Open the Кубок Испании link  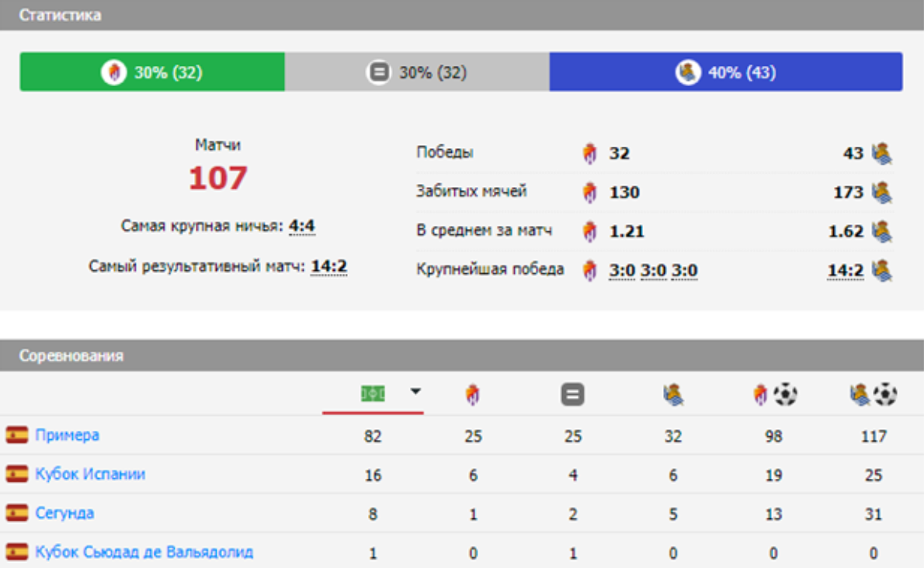tap(90, 474)
